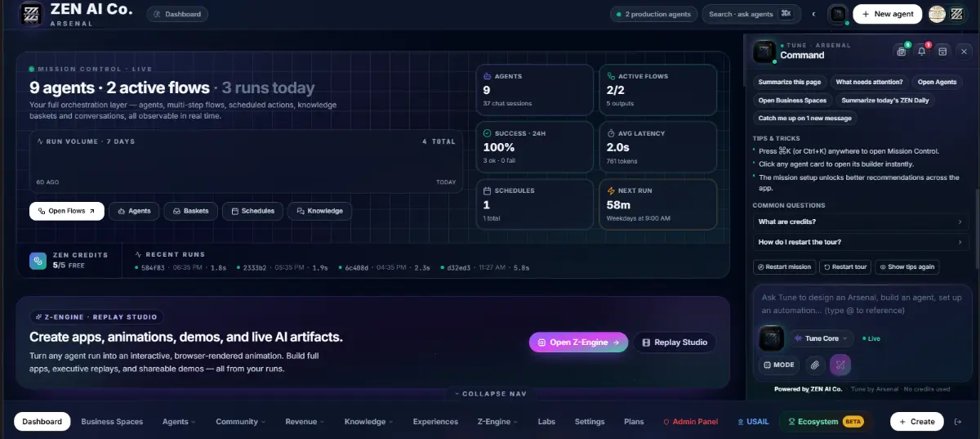Click the Baskets button
The width and height of the screenshot is (980, 439).
click(x=190, y=211)
